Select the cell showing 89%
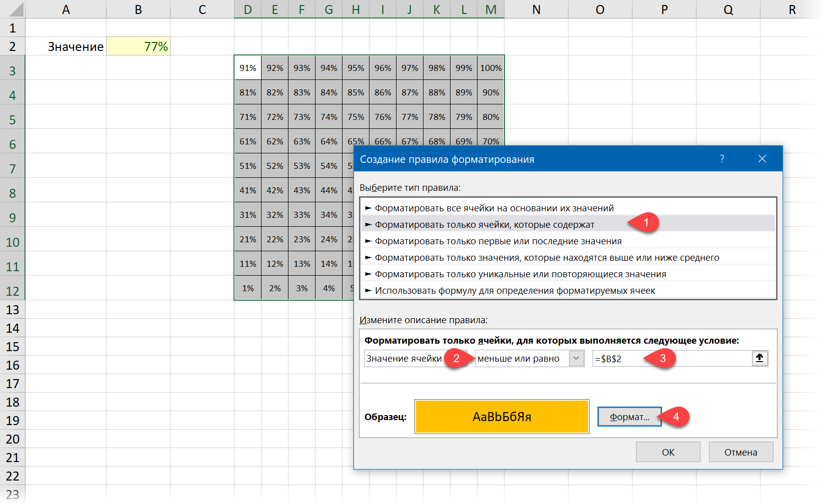The width and height of the screenshot is (823, 504). pos(463,92)
